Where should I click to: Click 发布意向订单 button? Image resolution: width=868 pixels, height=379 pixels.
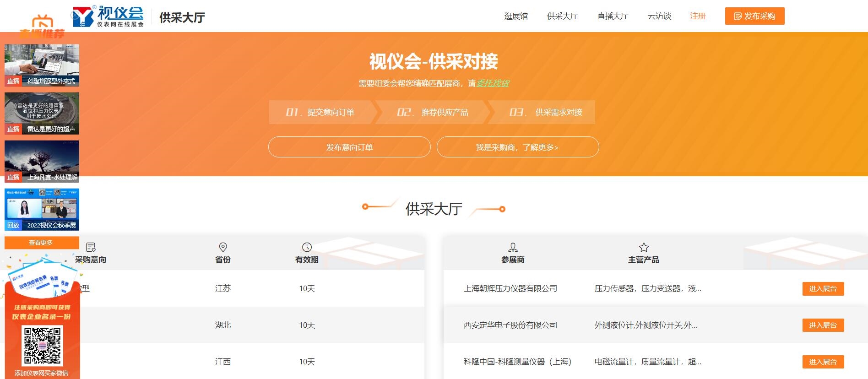(x=349, y=147)
